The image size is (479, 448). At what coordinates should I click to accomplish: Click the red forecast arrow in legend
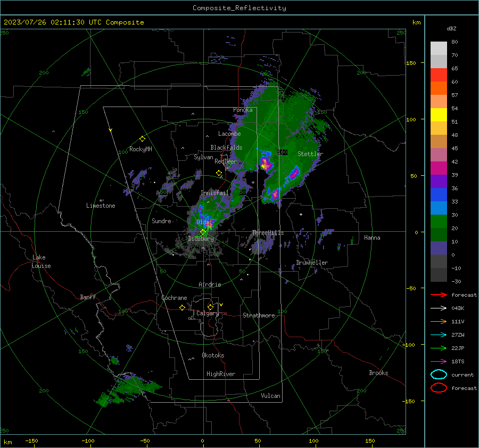439,295
